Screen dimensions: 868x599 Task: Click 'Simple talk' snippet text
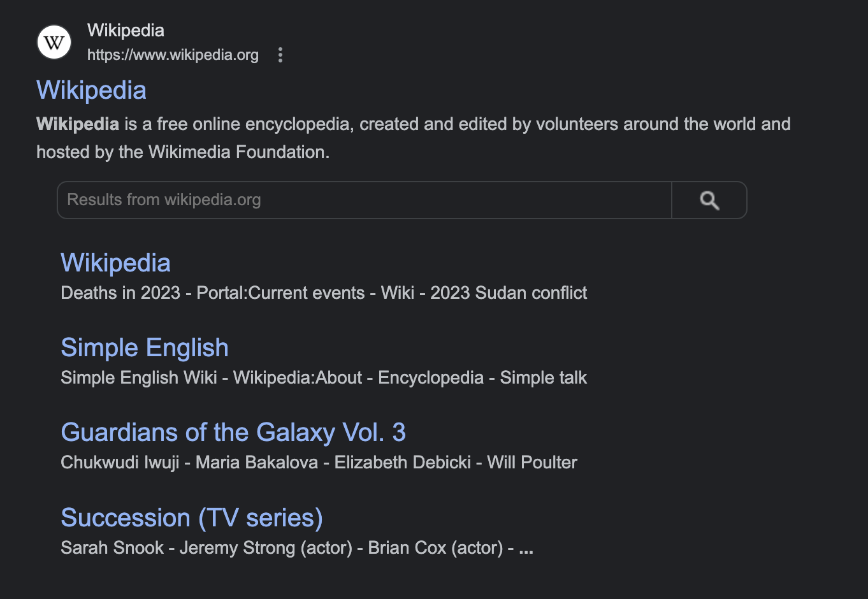(543, 378)
